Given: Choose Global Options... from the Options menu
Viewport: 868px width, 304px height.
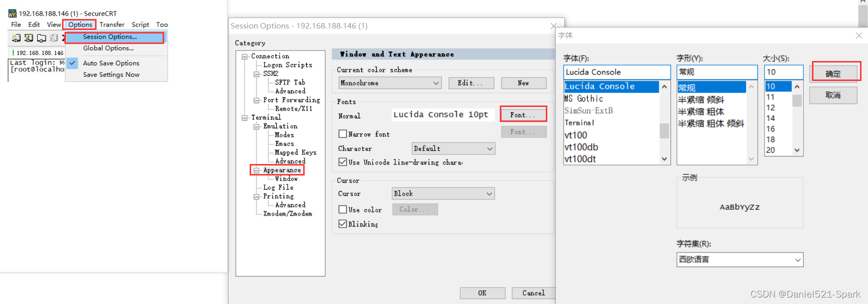Looking at the screenshot, I should tap(116, 48).
